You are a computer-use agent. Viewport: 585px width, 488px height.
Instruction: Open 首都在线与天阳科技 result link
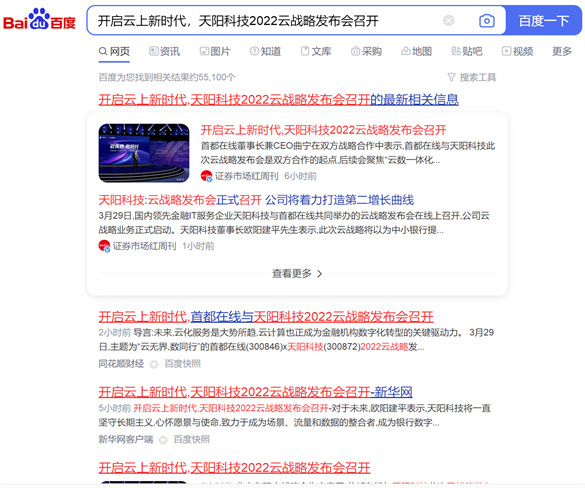click(x=266, y=317)
